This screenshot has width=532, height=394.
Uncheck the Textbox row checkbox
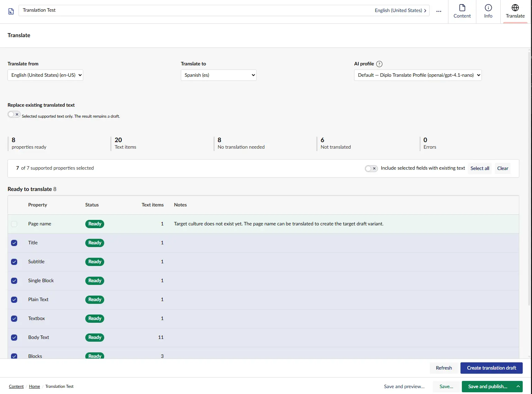(14, 319)
